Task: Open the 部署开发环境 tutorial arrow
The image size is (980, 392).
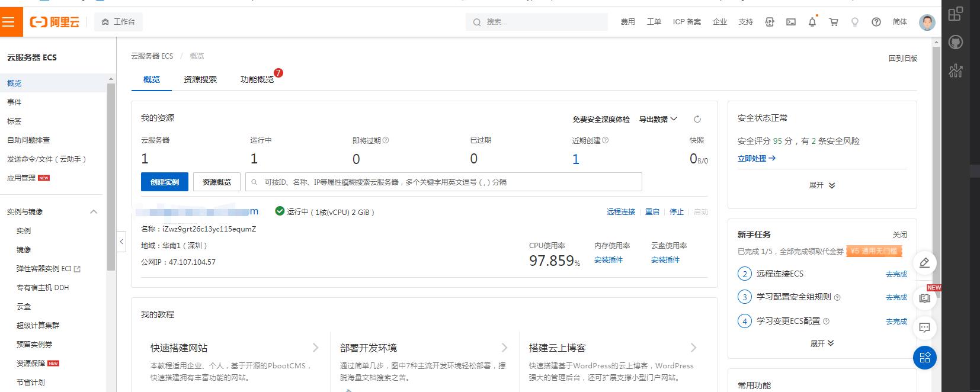Action: click(504, 348)
